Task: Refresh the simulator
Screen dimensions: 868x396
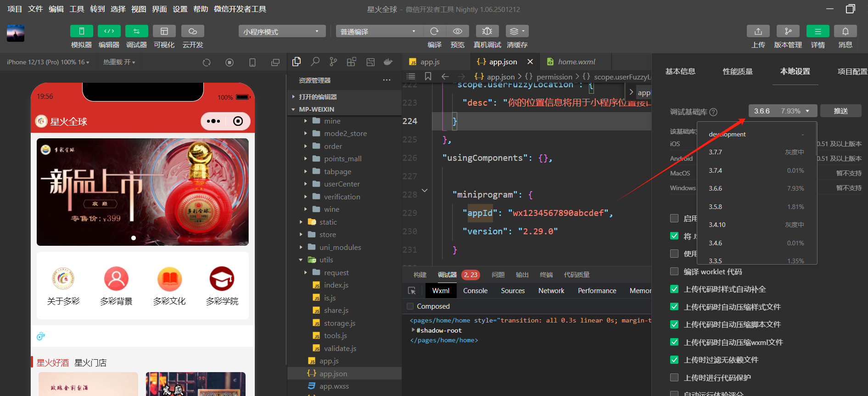Action: click(207, 62)
